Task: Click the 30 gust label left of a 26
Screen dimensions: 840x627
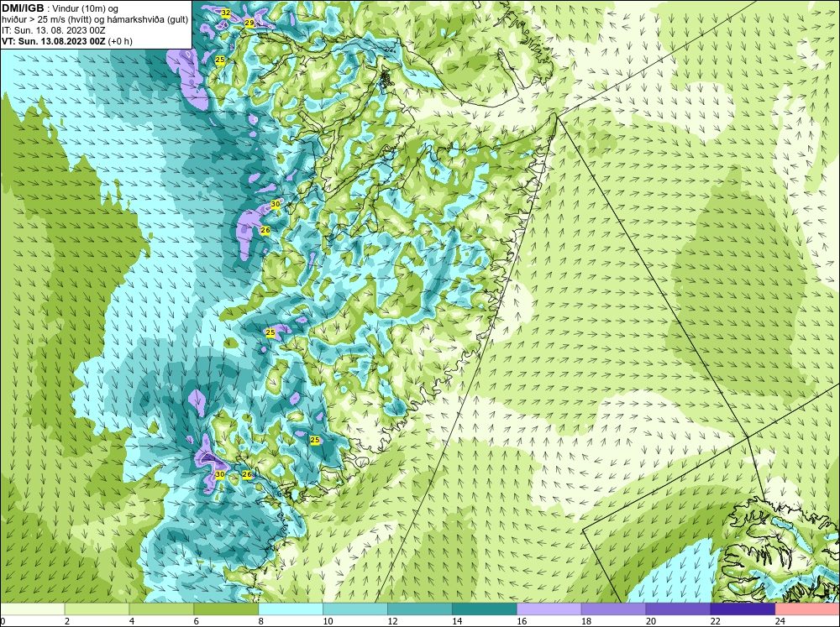Action: pos(219,474)
